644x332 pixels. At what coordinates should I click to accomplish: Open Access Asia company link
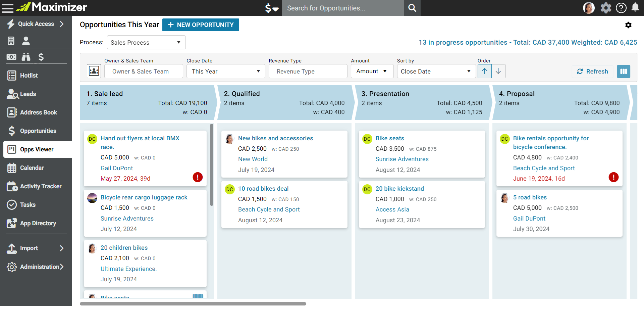pos(392,209)
